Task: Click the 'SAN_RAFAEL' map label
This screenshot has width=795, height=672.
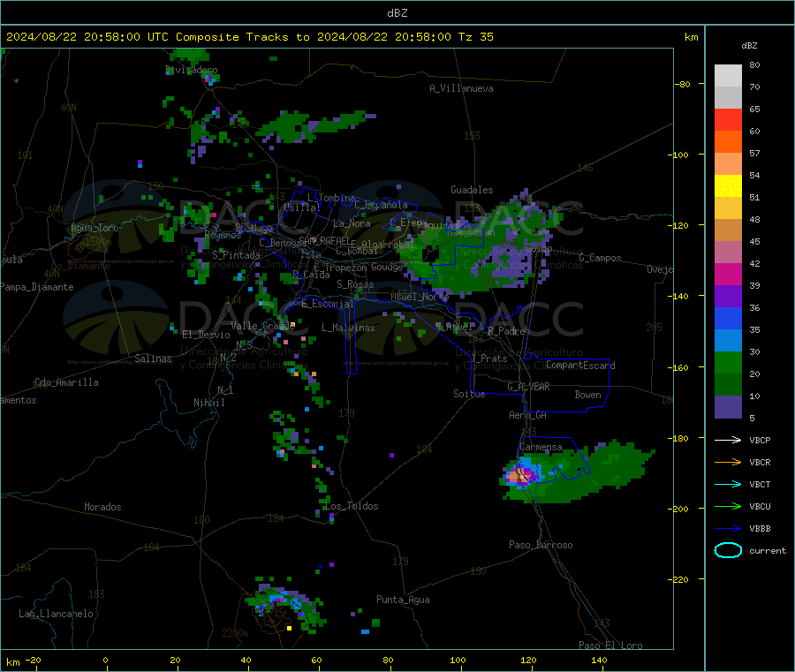Action: tap(324, 240)
